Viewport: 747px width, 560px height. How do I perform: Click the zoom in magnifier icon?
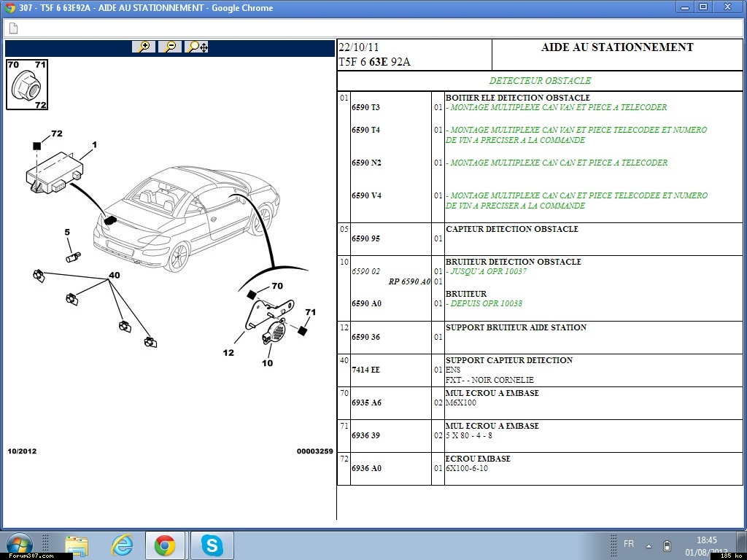(x=144, y=47)
